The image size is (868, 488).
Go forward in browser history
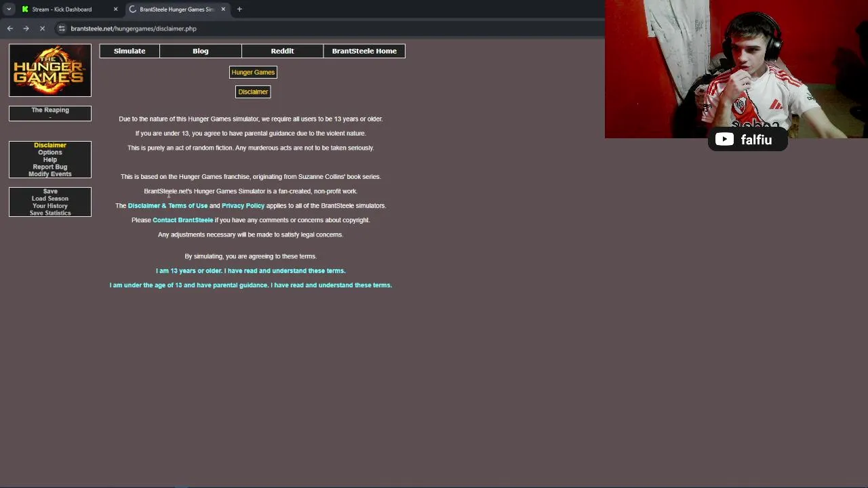coord(26,28)
